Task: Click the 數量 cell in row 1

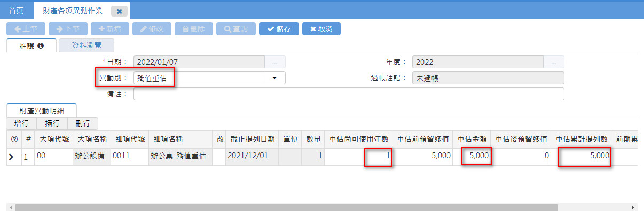Action: (x=313, y=157)
